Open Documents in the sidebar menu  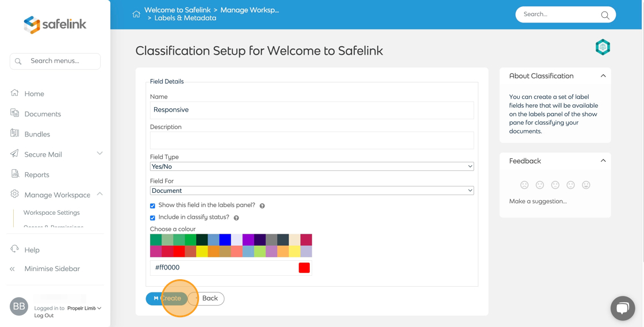click(x=43, y=114)
